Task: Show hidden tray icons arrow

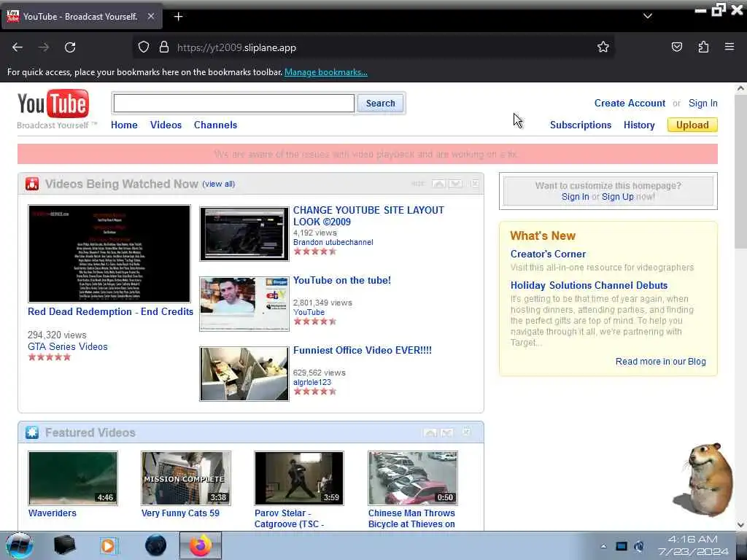Action: click(x=603, y=546)
